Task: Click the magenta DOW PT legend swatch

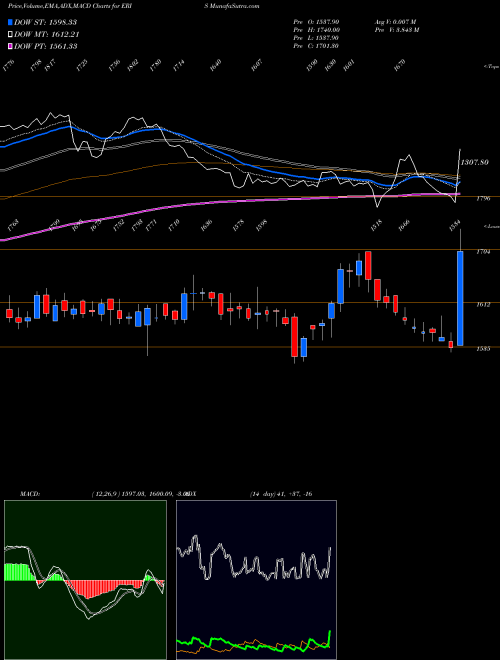Action: pyautogui.click(x=11, y=46)
